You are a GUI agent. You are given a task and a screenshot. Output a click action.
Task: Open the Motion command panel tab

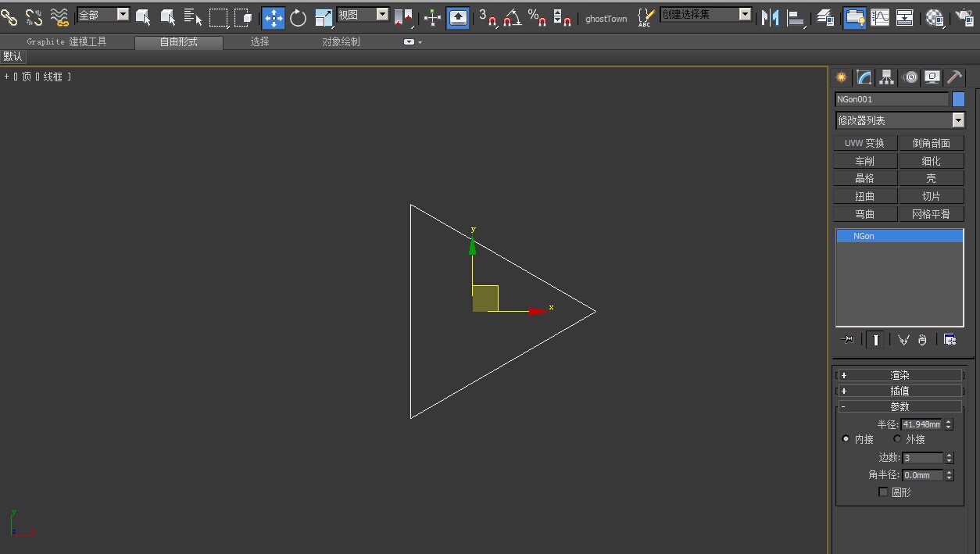tap(910, 77)
